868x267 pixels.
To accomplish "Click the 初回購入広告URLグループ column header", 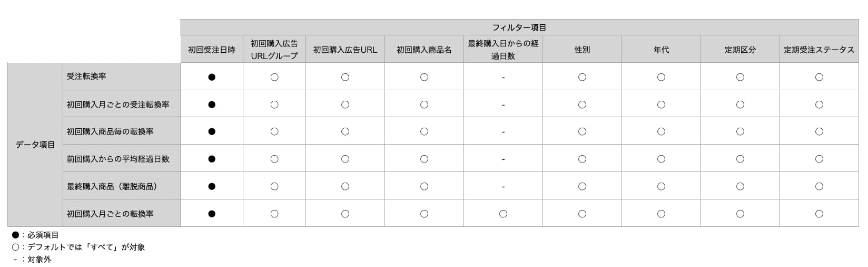I will click(274, 50).
